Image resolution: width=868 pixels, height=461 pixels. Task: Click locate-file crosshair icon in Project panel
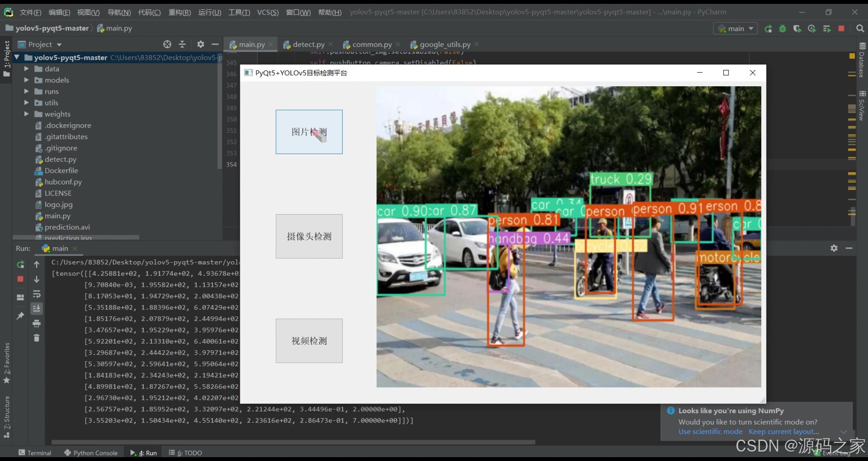(x=167, y=44)
